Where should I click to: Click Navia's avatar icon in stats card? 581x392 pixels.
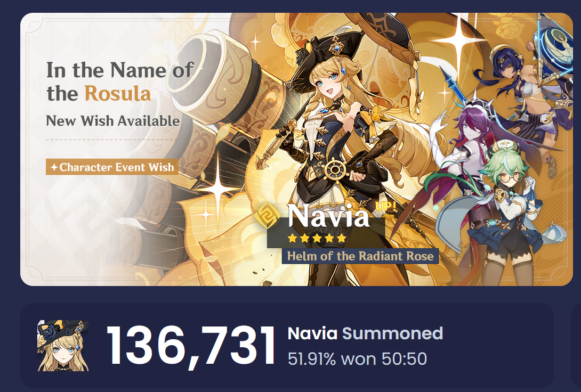(x=63, y=346)
